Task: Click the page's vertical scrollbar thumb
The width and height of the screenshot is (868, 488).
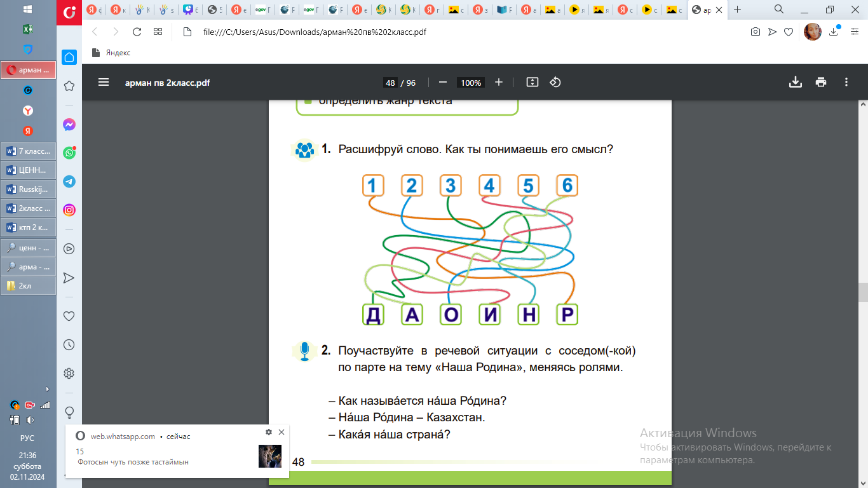Action: click(x=863, y=292)
